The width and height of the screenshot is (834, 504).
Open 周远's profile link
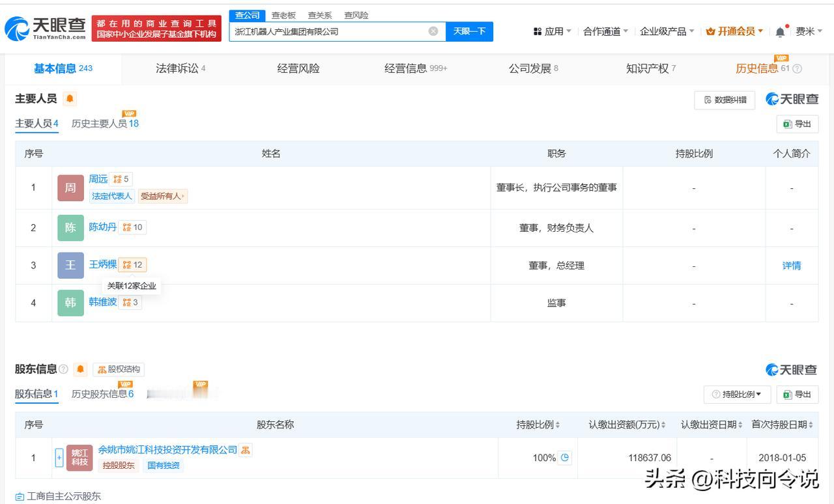tap(98, 179)
